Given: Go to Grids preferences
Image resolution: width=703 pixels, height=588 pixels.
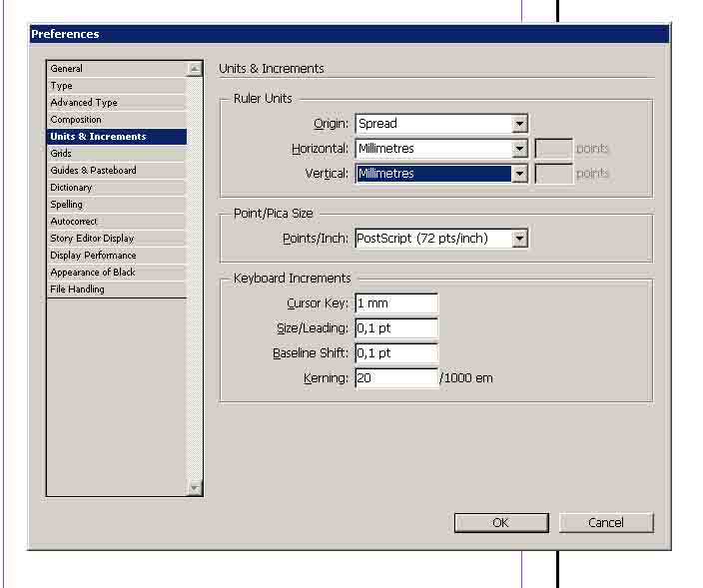Looking at the screenshot, I should tap(117, 154).
